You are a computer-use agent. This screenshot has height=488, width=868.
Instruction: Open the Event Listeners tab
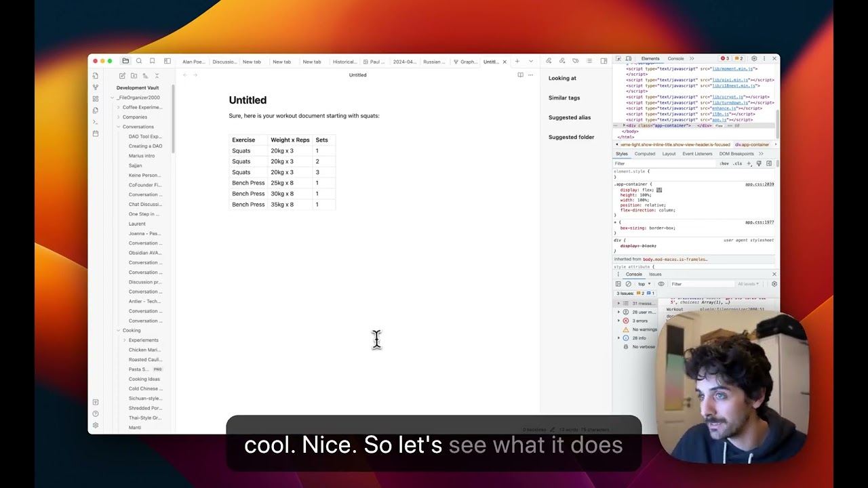697,154
